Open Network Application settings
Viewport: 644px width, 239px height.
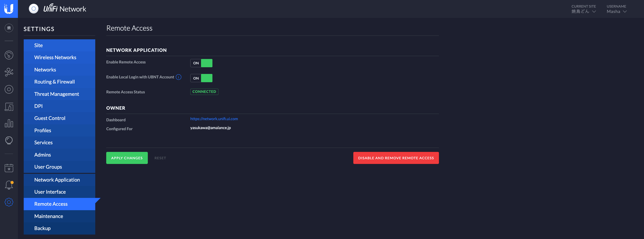59,180
